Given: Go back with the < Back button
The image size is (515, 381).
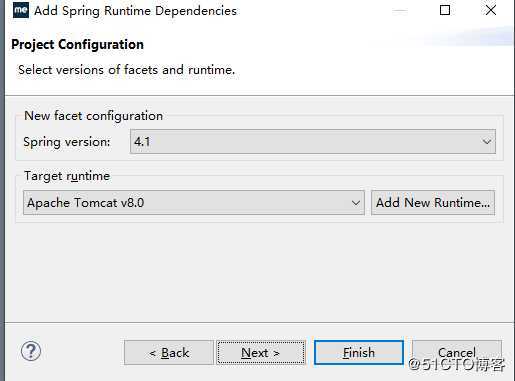Looking at the screenshot, I should [x=169, y=353].
